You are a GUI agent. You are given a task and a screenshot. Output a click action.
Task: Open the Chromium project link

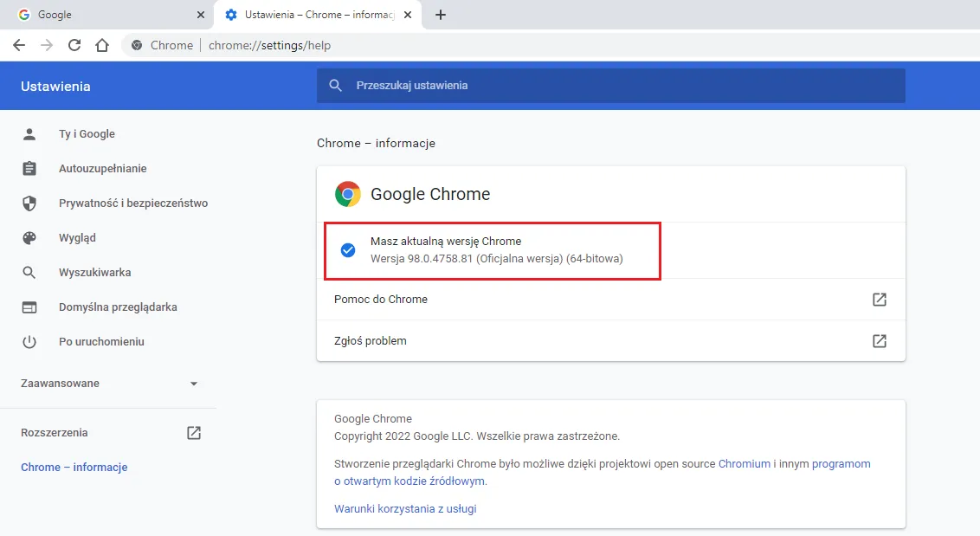(744, 464)
